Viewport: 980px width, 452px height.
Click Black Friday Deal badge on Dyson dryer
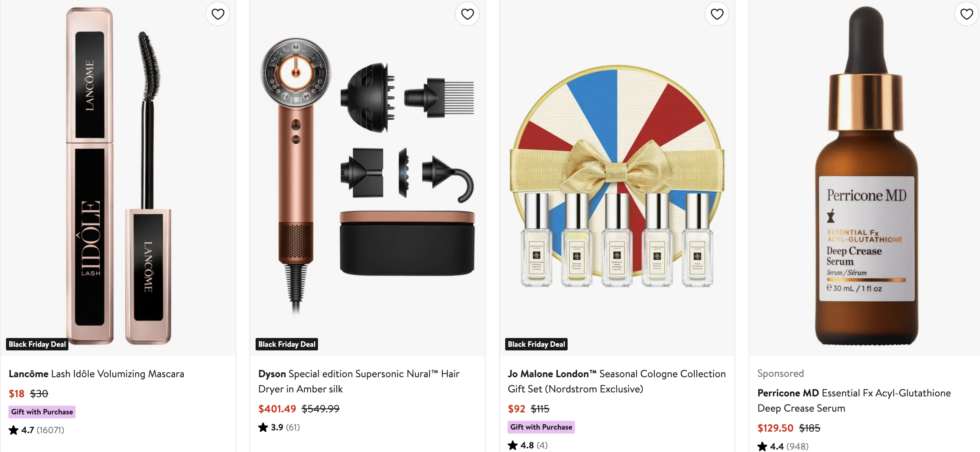click(287, 344)
